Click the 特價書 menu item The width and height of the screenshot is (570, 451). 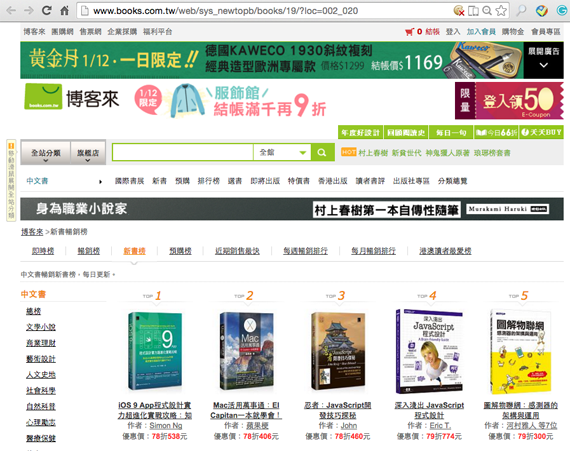point(299,181)
